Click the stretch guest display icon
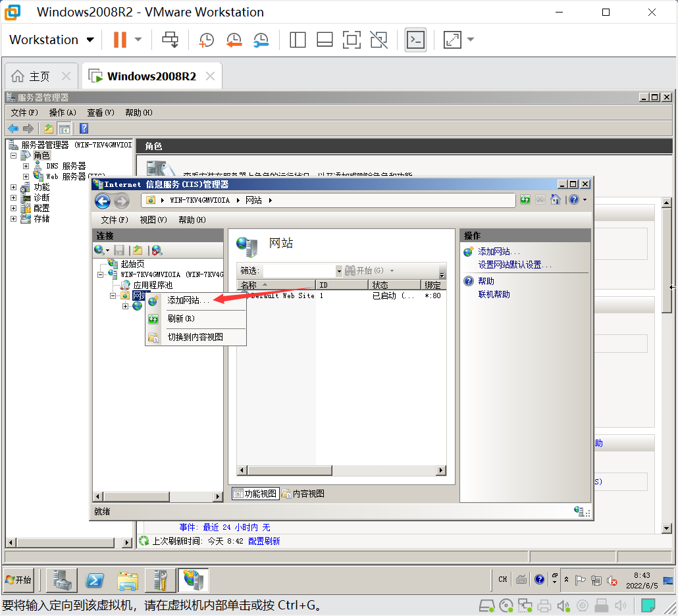The image size is (678, 616). [452, 39]
